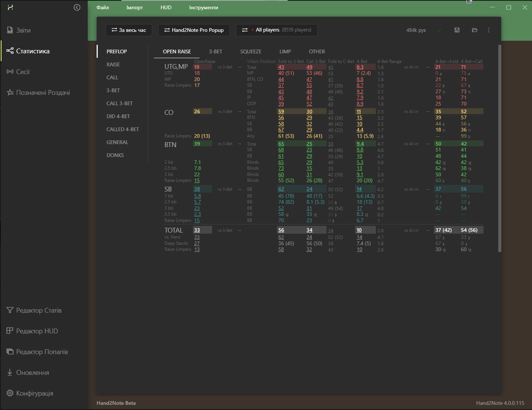
Task: Select the OPEN RAISE tab
Action: (177, 51)
